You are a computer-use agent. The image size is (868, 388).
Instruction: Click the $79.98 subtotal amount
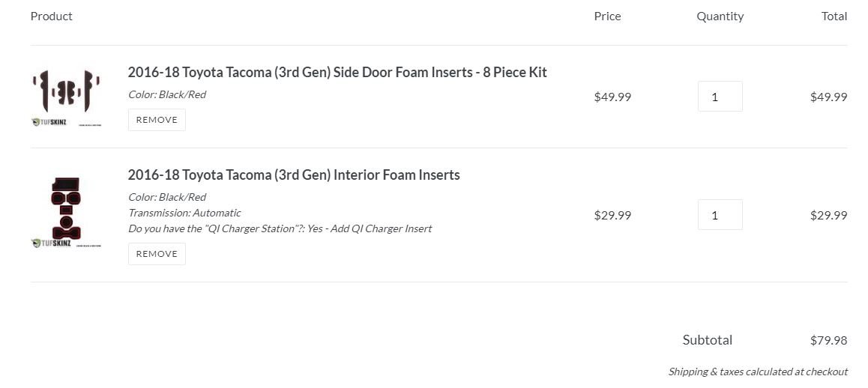coord(829,340)
